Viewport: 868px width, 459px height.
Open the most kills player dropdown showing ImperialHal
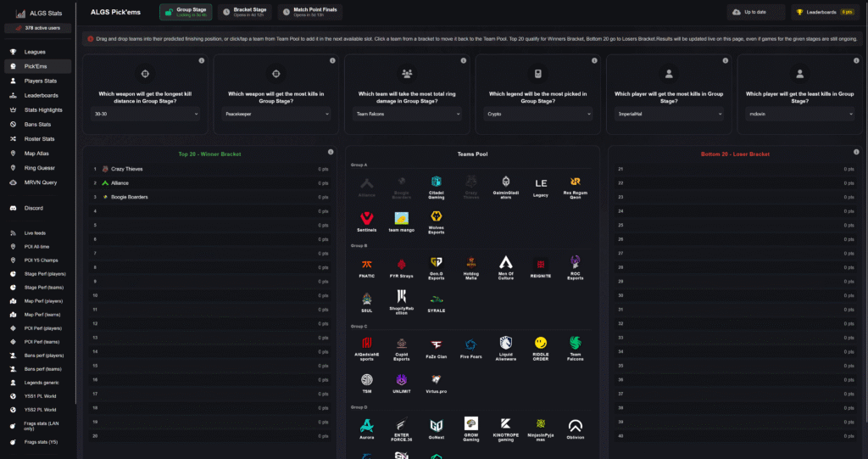(669, 113)
